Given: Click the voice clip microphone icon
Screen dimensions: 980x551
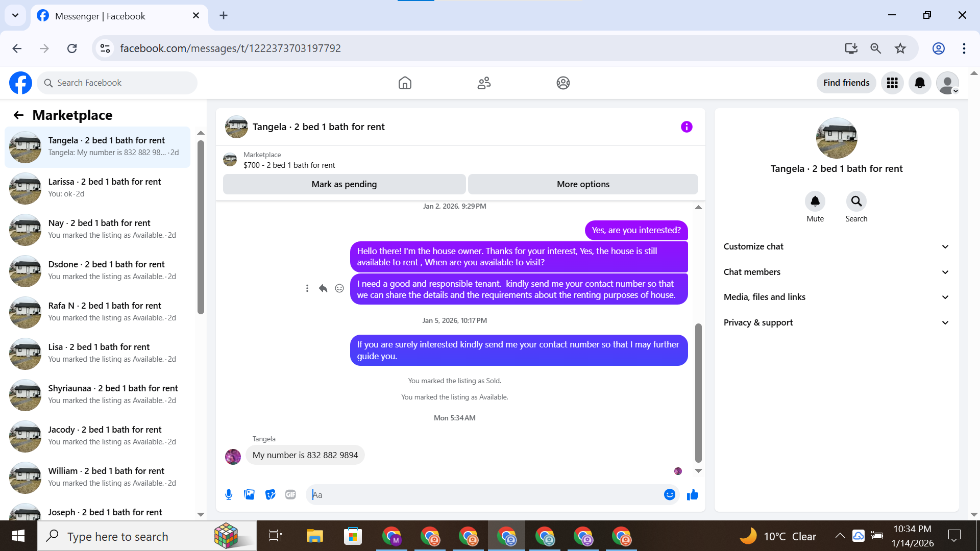Looking at the screenshot, I should point(229,494).
